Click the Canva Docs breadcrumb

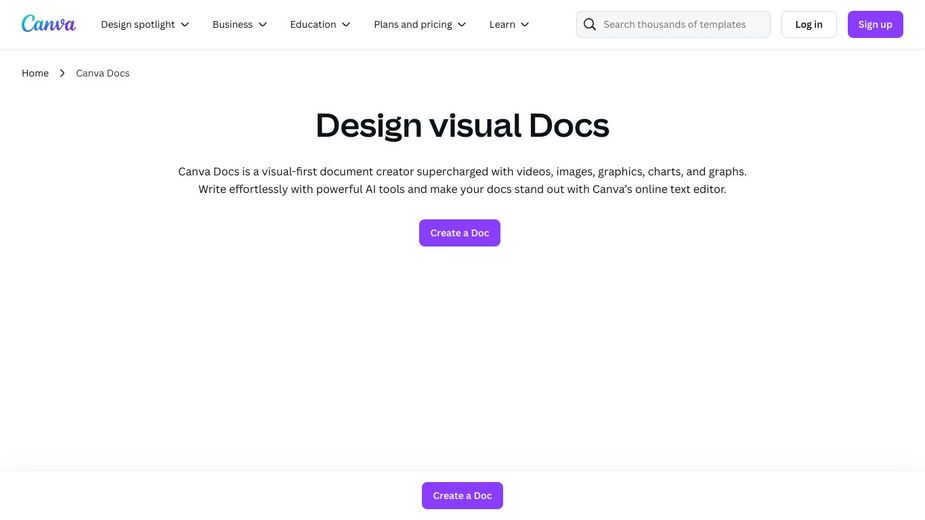(x=103, y=73)
